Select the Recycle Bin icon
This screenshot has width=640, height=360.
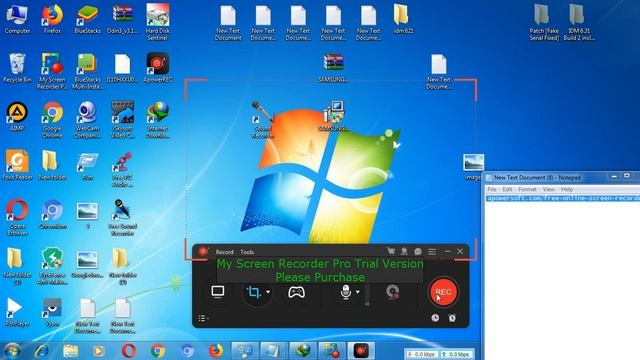pos(17,68)
